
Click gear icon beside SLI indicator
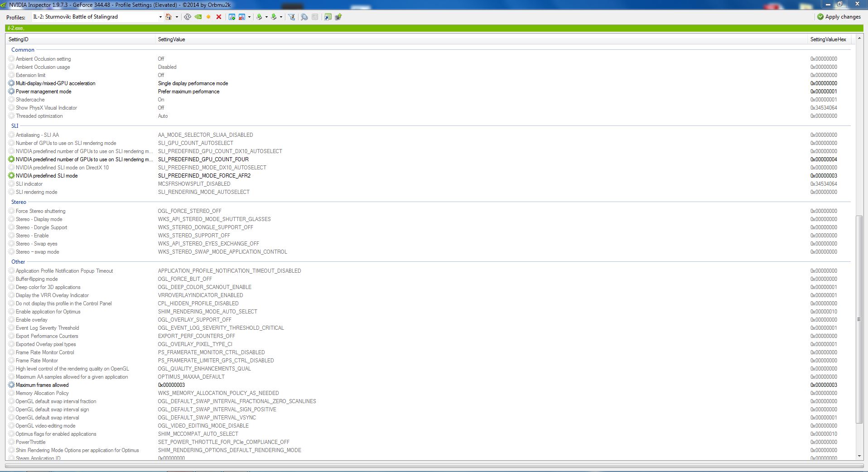pos(11,184)
